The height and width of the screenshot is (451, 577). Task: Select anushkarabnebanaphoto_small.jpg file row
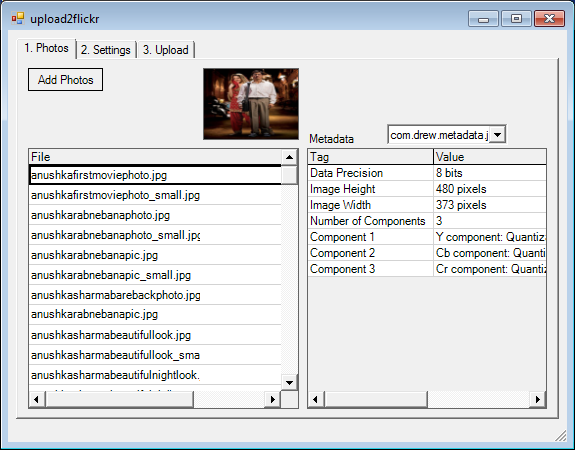155,235
